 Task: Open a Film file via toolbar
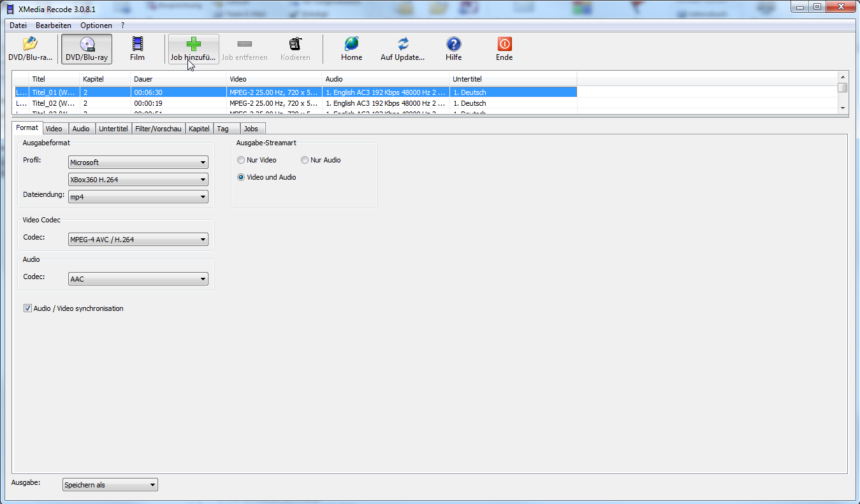coord(137,45)
